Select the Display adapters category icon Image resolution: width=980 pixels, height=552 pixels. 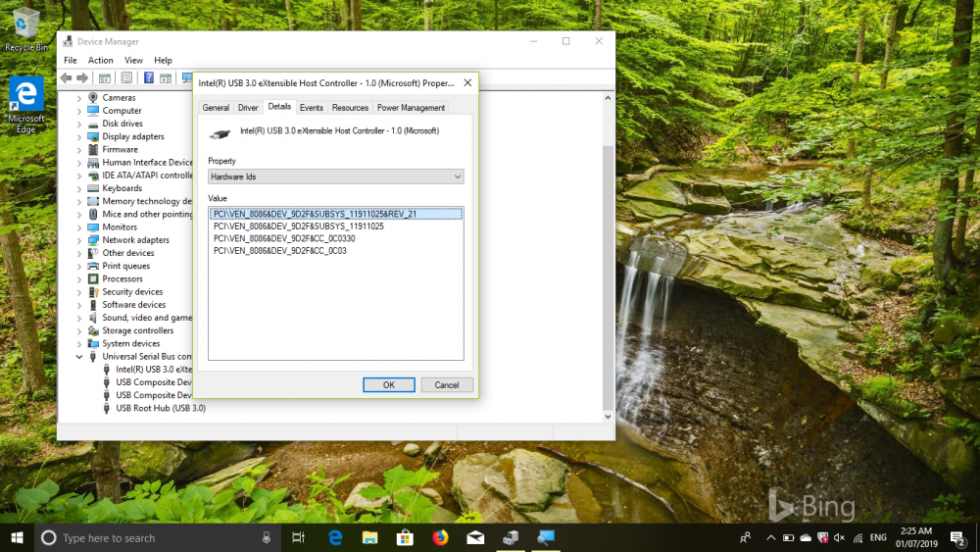coord(93,136)
